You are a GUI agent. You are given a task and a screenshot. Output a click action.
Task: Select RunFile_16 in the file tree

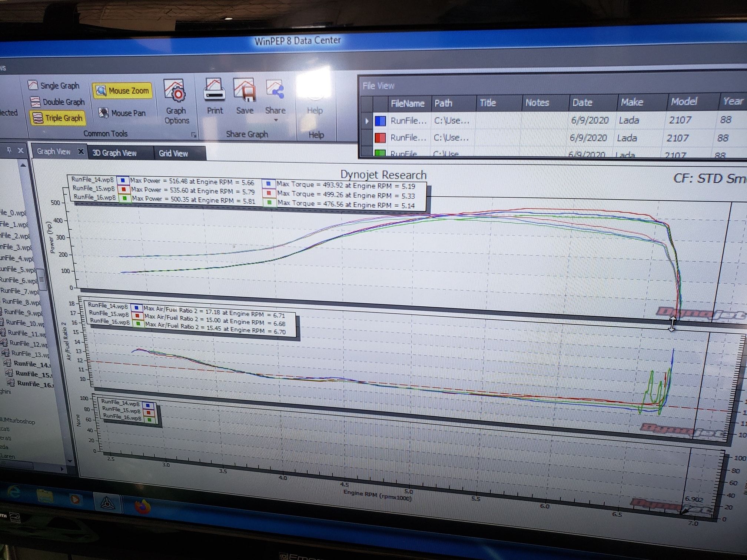[36, 384]
